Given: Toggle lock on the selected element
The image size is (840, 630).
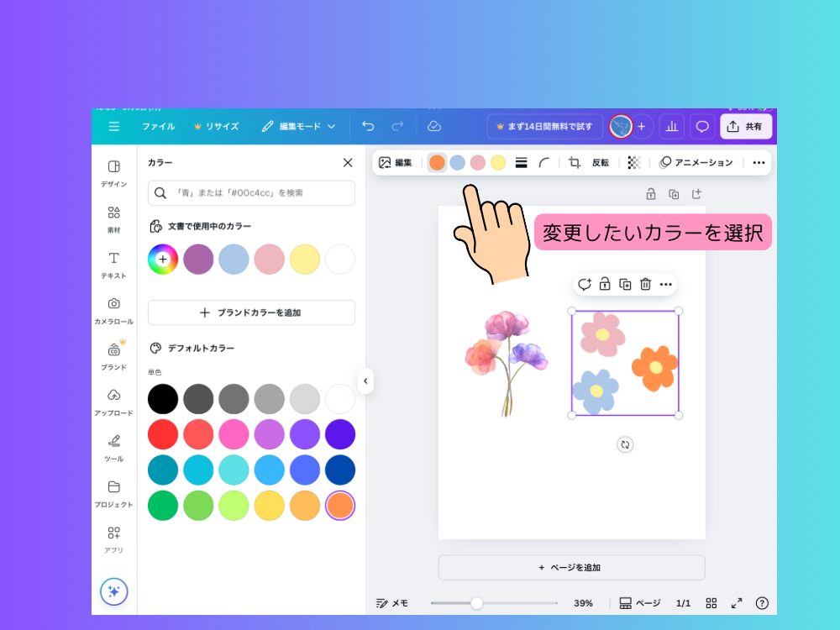Looking at the screenshot, I should tap(605, 285).
